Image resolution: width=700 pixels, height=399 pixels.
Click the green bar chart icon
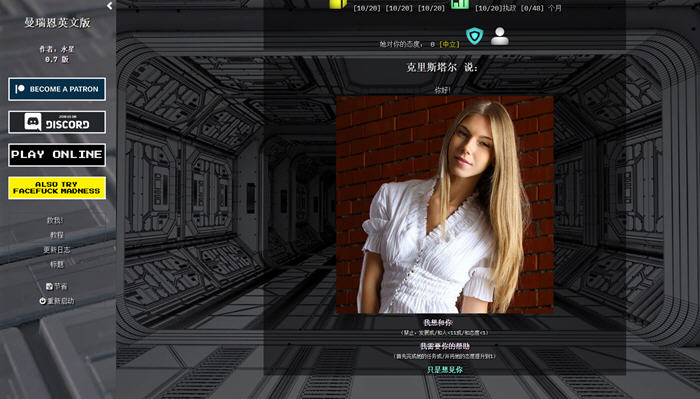pyautogui.click(x=460, y=4)
